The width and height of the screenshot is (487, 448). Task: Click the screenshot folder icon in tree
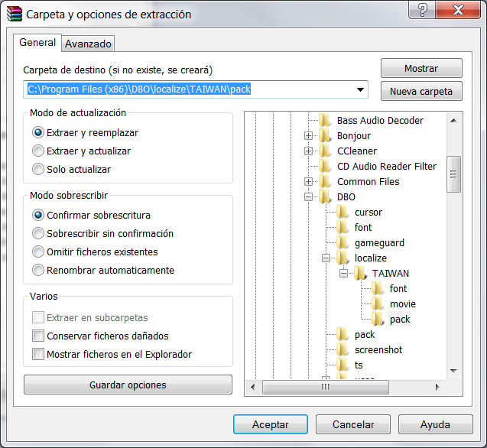click(x=343, y=350)
